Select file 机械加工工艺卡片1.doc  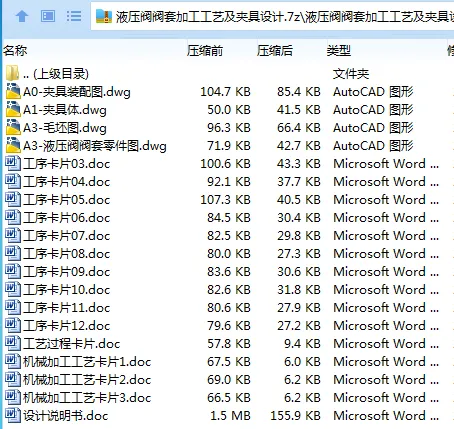pos(87,362)
